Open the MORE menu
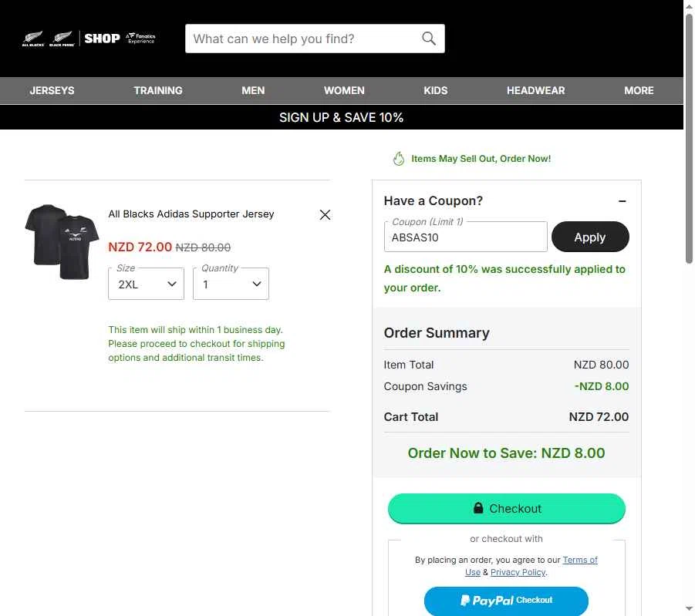This screenshot has width=695, height=616. (x=639, y=90)
